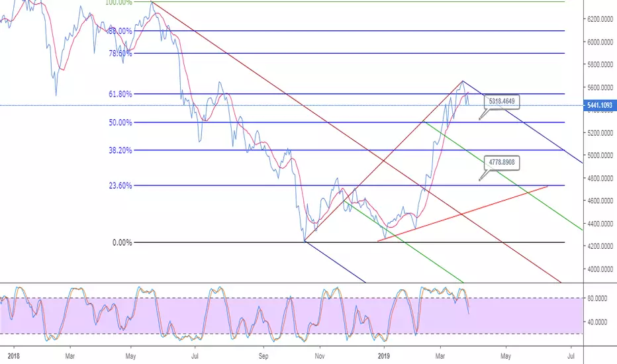Click the Jul label at axis end
The height and width of the screenshot is (364, 617).
571,356
